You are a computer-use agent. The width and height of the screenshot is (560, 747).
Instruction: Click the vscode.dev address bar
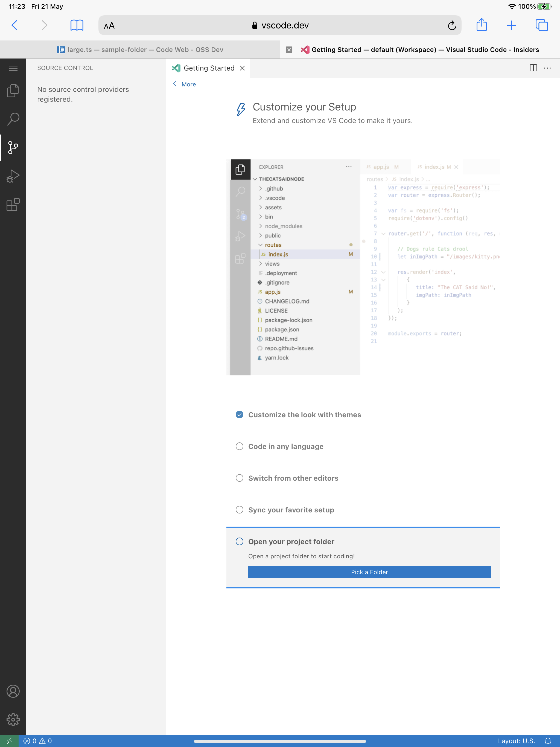(280, 25)
